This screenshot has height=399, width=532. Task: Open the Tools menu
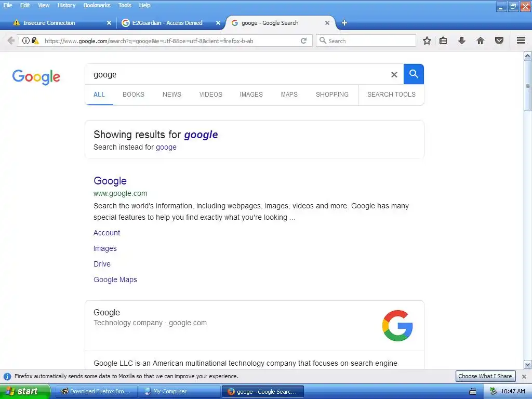pos(125,5)
